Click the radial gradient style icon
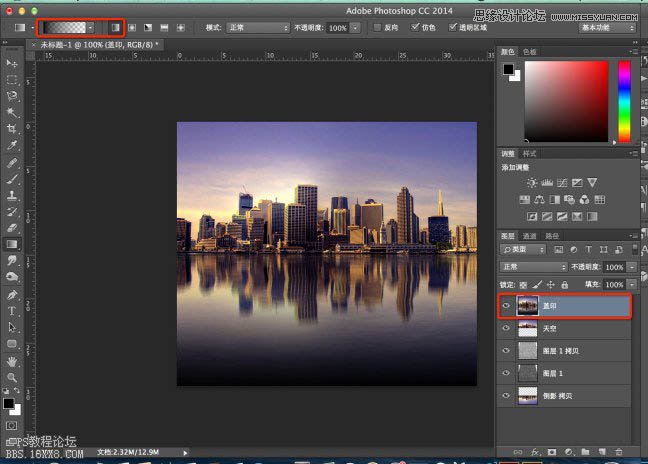This screenshot has width=648, height=464. pos(131,27)
